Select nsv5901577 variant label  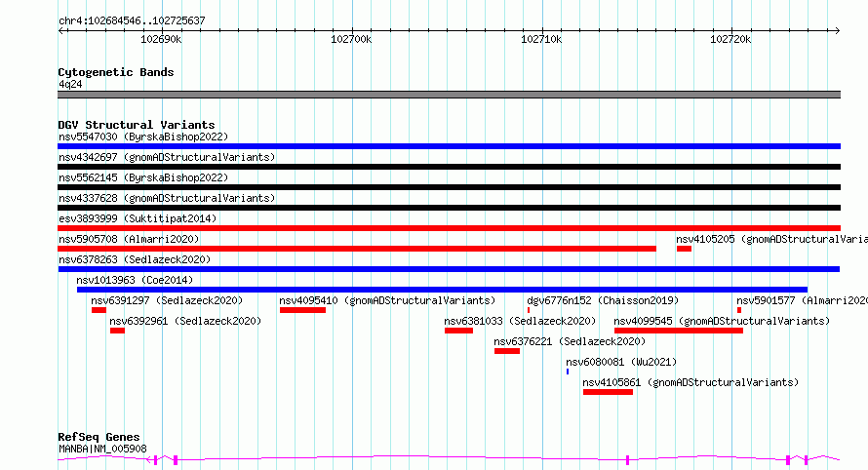(802, 300)
